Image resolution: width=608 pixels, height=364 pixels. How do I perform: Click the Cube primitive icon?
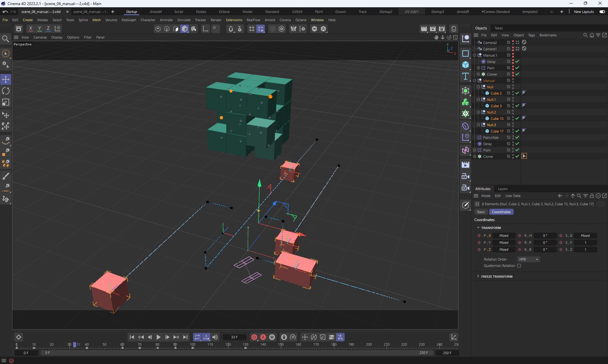[465, 65]
